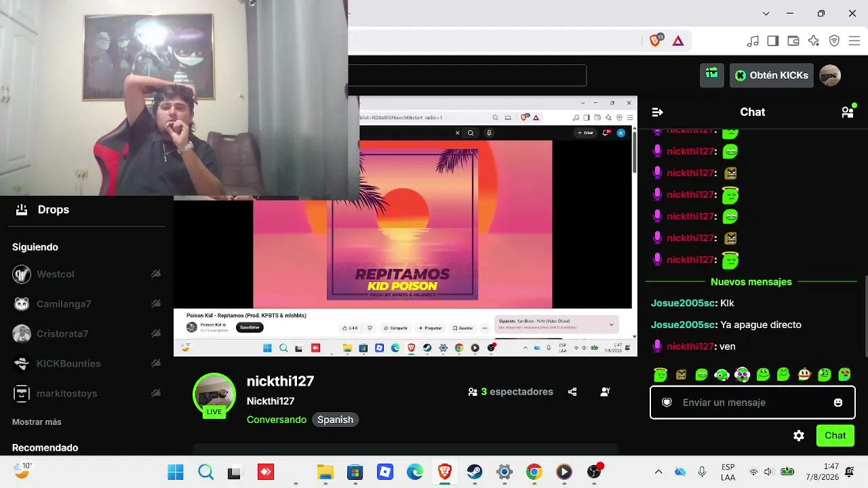Click nickthi127 on the 'ven' message
This screenshot has width=868, height=488.
click(691, 346)
